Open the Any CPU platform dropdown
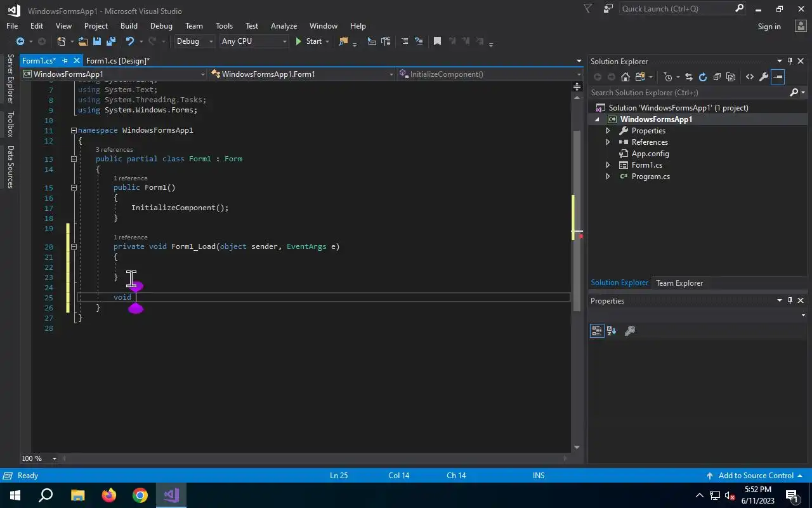 pyautogui.click(x=254, y=41)
